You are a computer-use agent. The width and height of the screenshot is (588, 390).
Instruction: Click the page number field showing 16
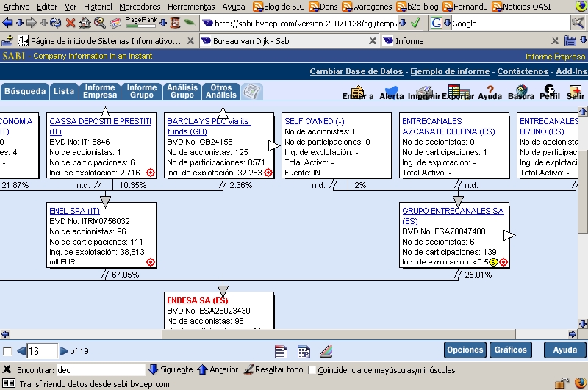42,351
